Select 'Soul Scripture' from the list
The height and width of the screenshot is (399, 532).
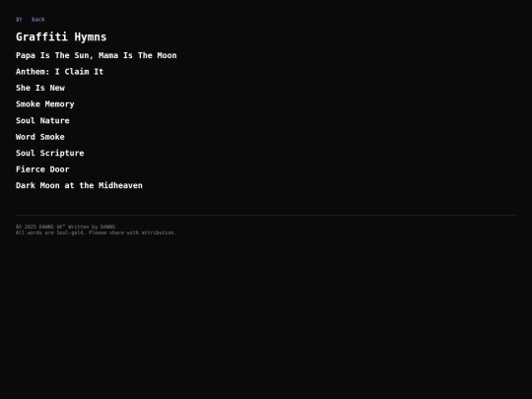[50, 153]
